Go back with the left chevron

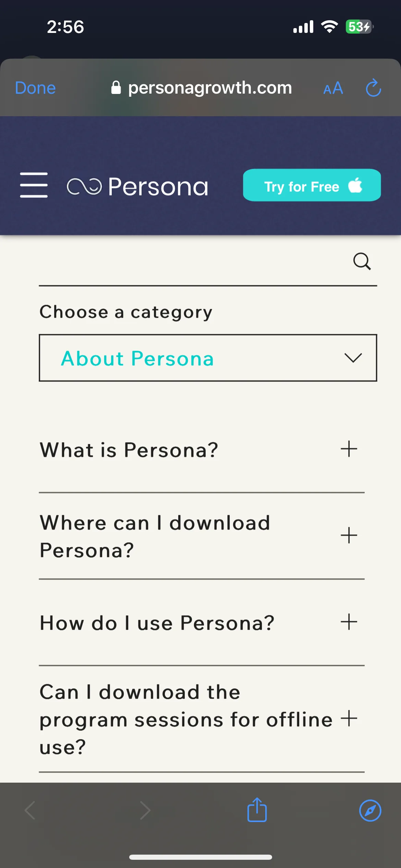[x=30, y=810]
